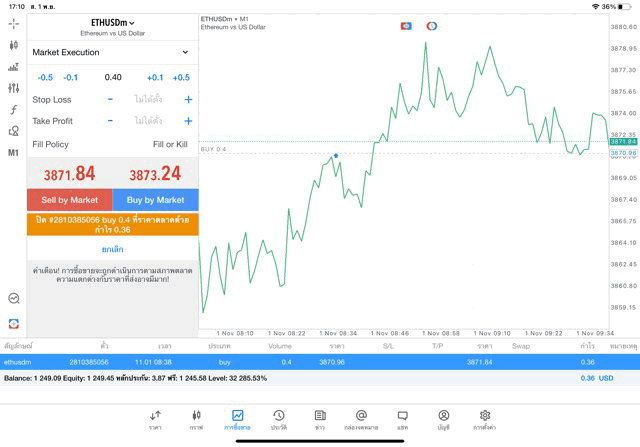Switch to the Quotes tab at bottom
The width and height of the screenshot is (640, 447).
pos(155,420)
